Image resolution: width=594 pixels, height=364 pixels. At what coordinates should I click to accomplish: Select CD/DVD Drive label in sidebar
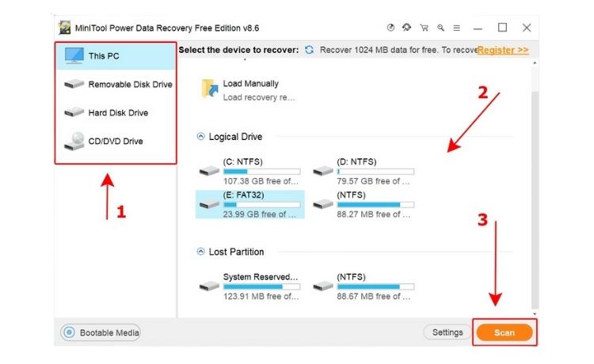(x=115, y=141)
